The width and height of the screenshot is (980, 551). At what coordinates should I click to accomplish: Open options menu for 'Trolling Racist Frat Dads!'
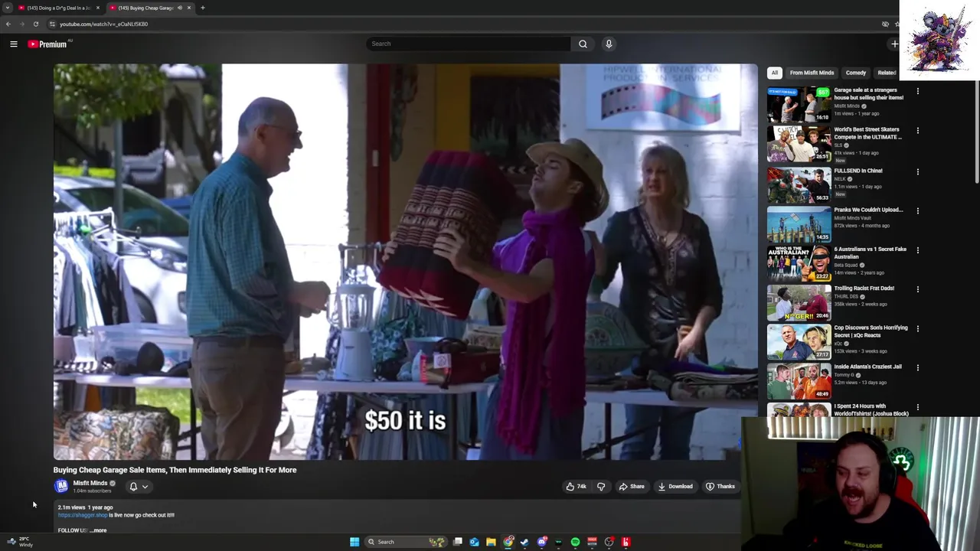917,290
